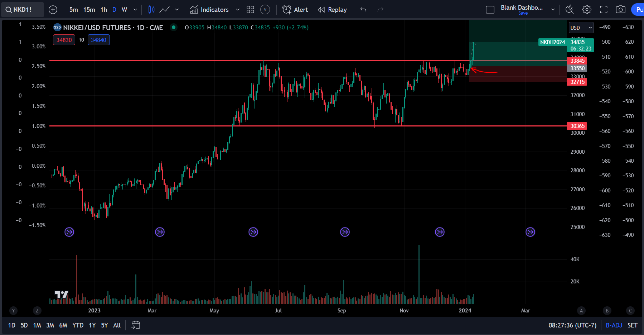Open timezone menu at 08:27:36 (UTC-7)
This screenshot has height=335, width=644.
pyautogui.click(x=572, y=325)
